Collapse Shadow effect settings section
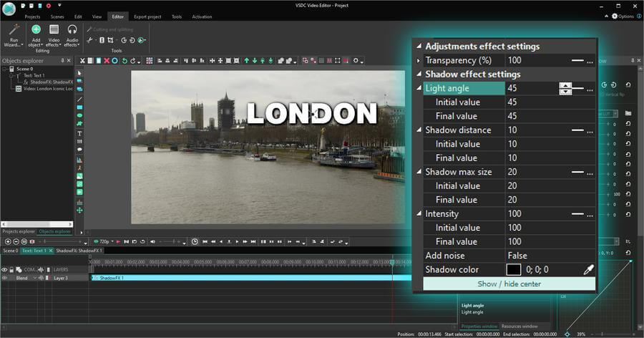This screenshot has height=338, width=644. [419, 74]
